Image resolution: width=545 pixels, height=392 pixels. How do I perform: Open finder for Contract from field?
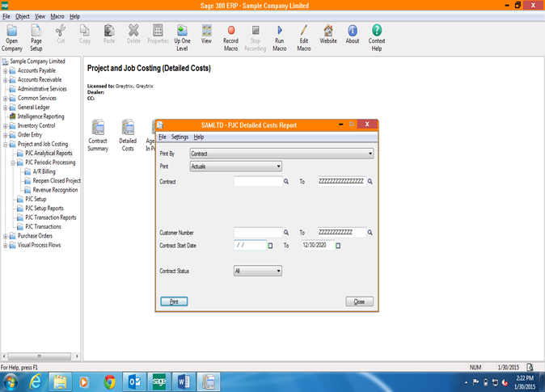pyautogui.click(x=286, y=181)
